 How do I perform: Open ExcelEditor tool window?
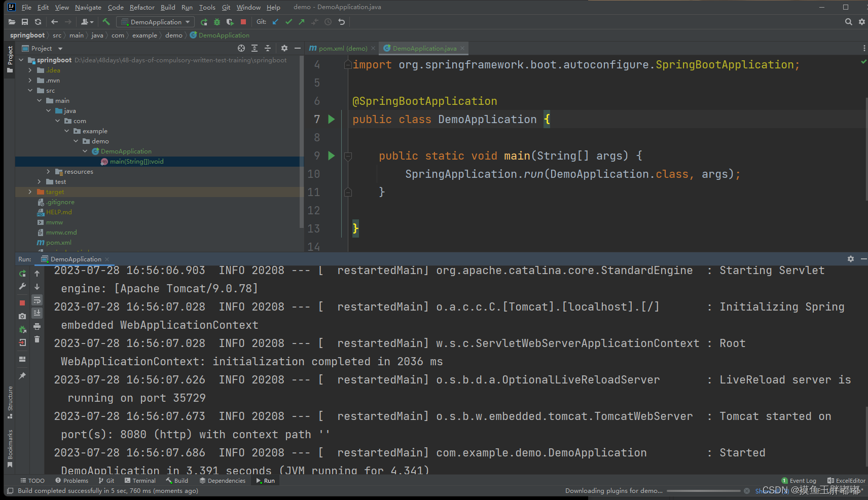click(x=846, y=481)
